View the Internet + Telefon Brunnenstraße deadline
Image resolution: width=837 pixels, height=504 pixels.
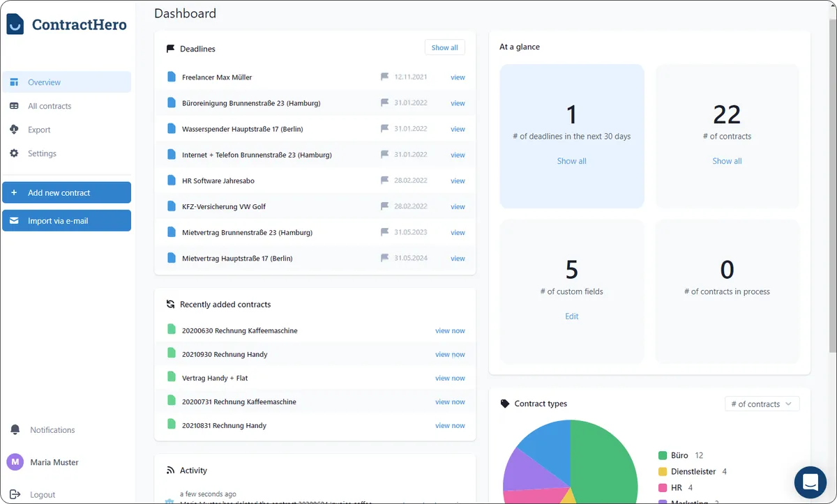click(x=458, y=155)
